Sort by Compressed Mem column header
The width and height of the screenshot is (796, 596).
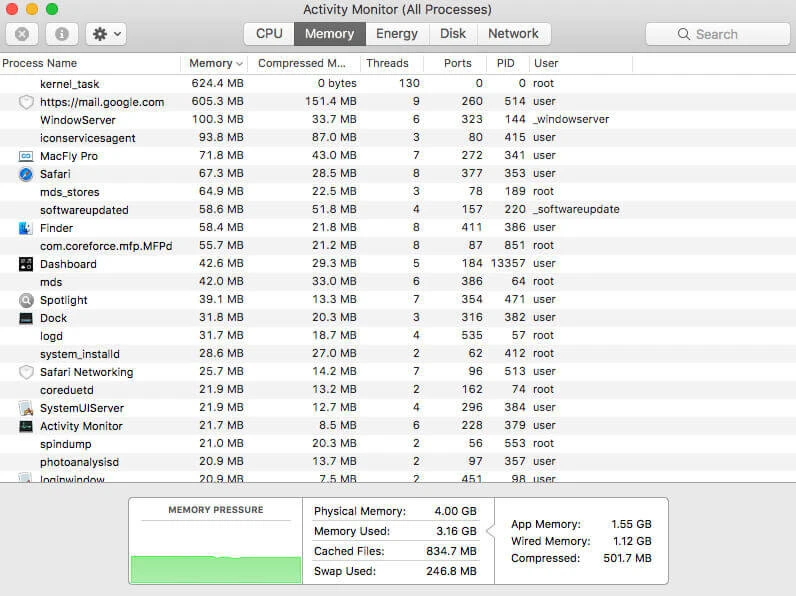point(302,63)
